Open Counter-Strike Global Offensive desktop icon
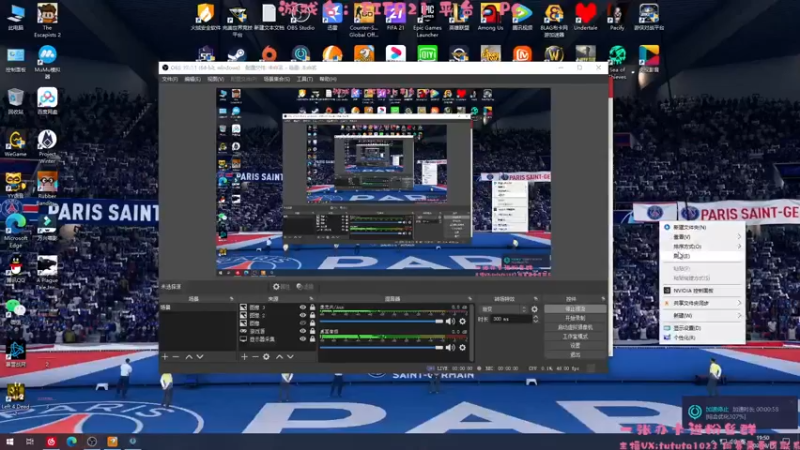800x450 pixels. (x=363, y=20)
